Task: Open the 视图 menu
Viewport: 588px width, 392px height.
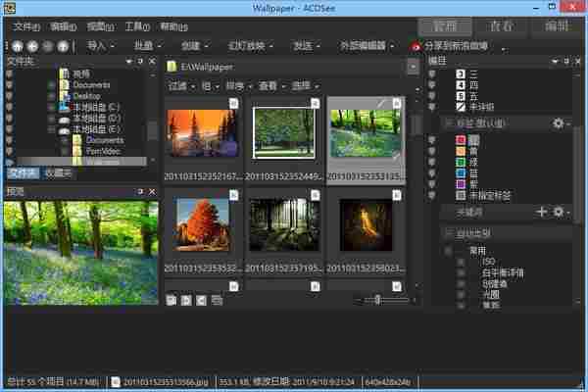Action: click(100, 26)
